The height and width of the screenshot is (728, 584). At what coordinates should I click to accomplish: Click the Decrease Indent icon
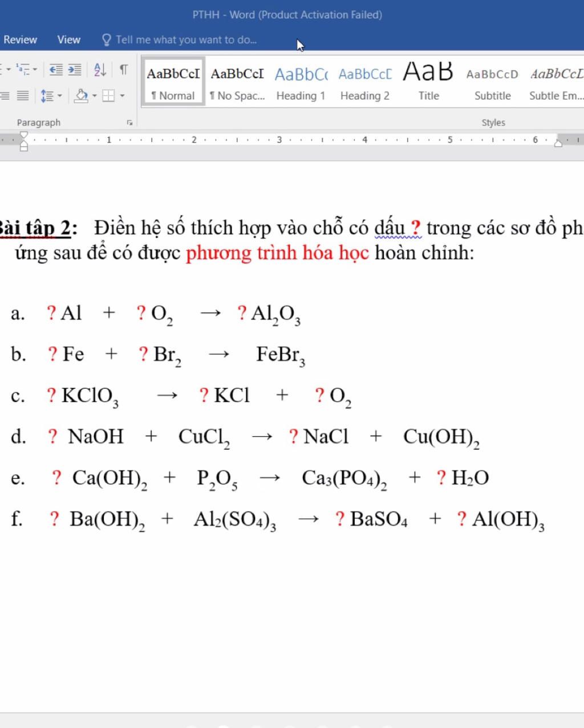(56, 70)
